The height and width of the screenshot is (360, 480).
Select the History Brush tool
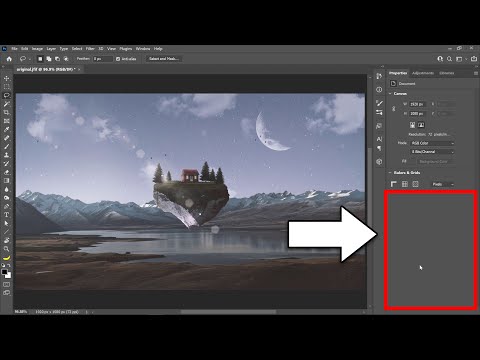tap(6, 164)
